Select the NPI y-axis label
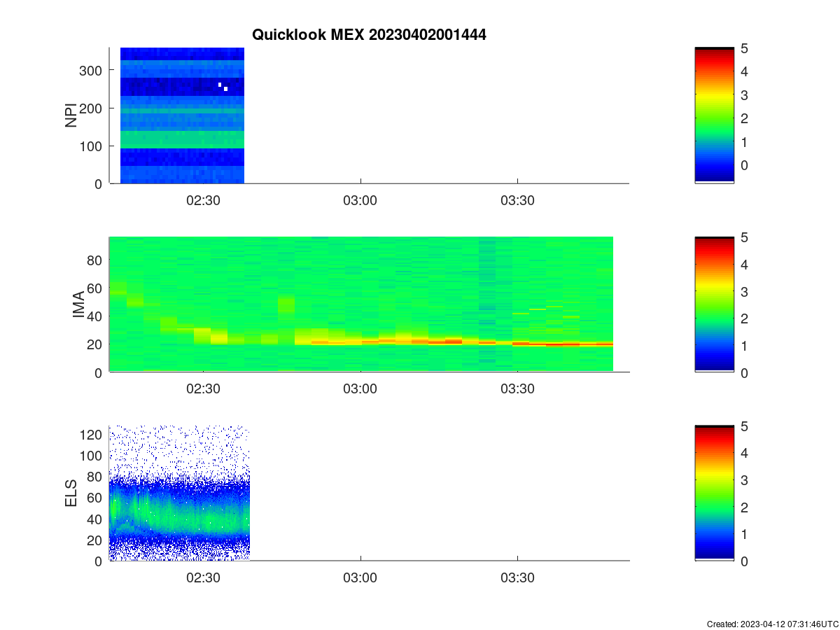 tap(71, 115)
